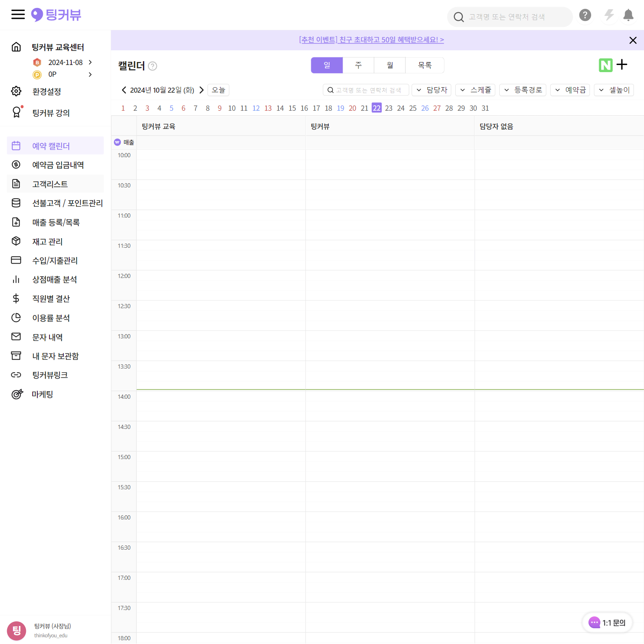The image size is (644, 644).
Task: Click the 12:00 slot in 팅커뷰 column
Action: click(390, 285)
